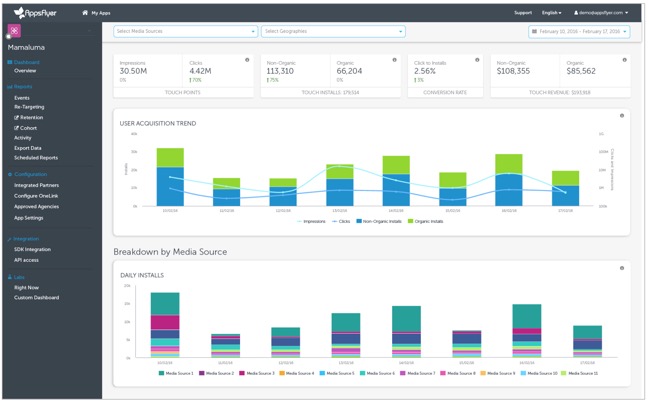Image resolution: width=649 pixels, height=405 pixels.
Task: Click info icon on Daily Installs chart
Action: pyautogui.click(x=622, y=268)
